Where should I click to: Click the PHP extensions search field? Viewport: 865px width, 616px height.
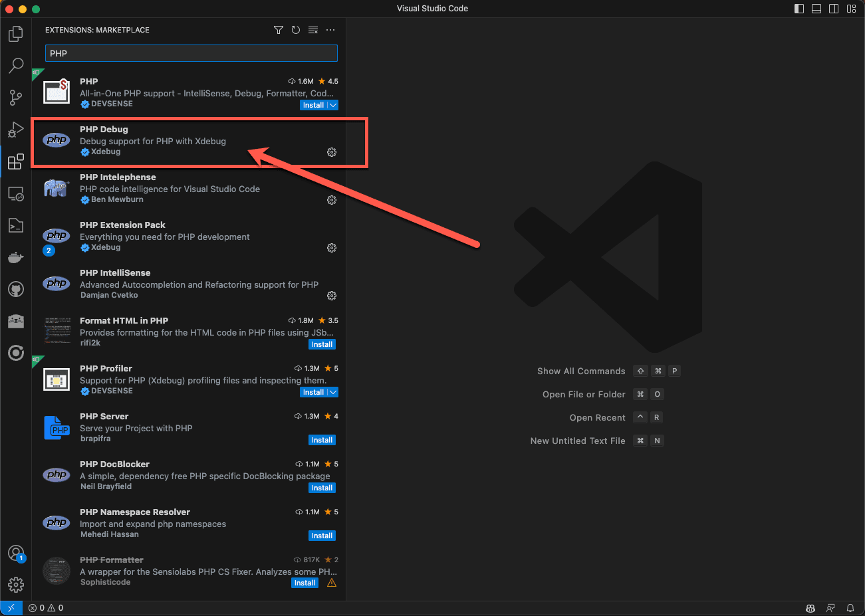tap(191, 53)
